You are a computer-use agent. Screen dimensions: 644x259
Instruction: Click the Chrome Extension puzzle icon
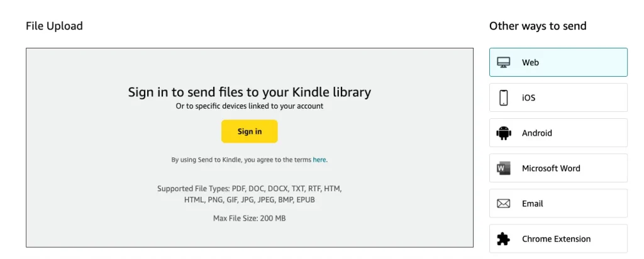tap(504, 239)
